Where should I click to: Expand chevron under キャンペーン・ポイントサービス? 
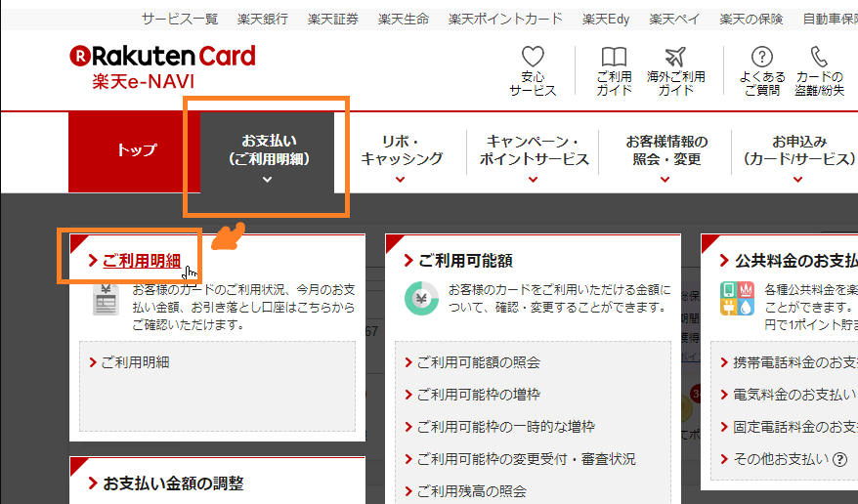click(533, 180)
